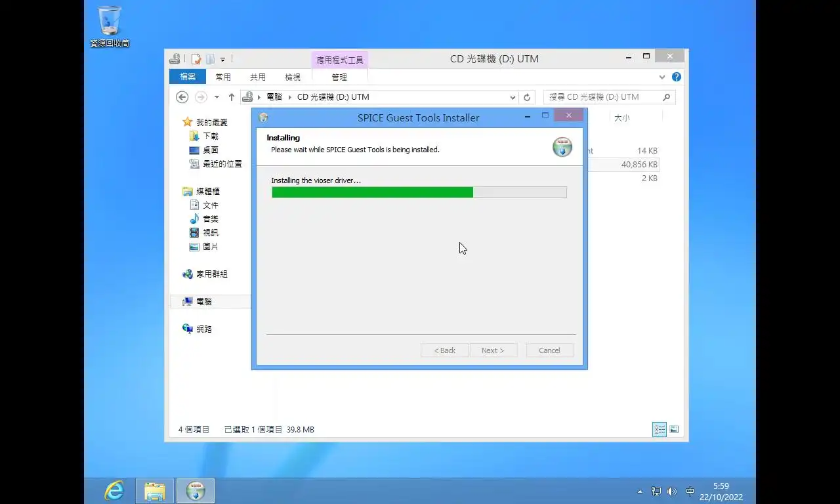Click the Back button in installer
Image resolution: width=840 pixels, height=504 pixels.
point(444,350)
